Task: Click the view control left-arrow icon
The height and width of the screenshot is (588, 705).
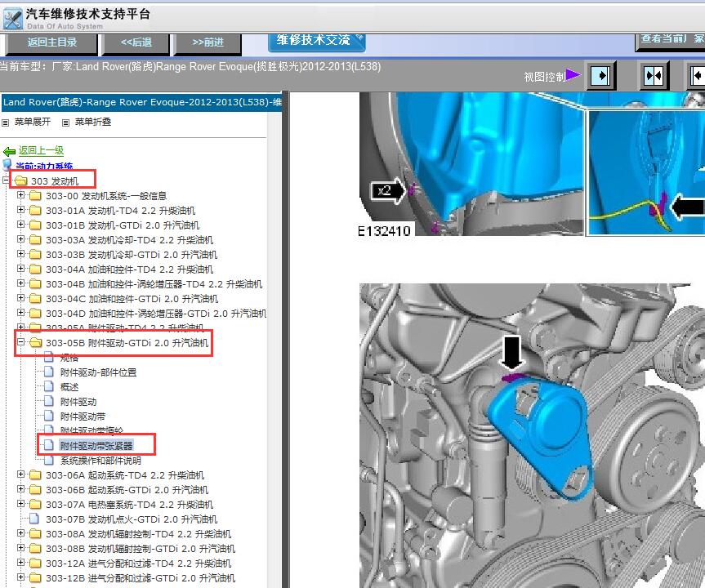Action: pyautogui.click(x=697, y=75)
